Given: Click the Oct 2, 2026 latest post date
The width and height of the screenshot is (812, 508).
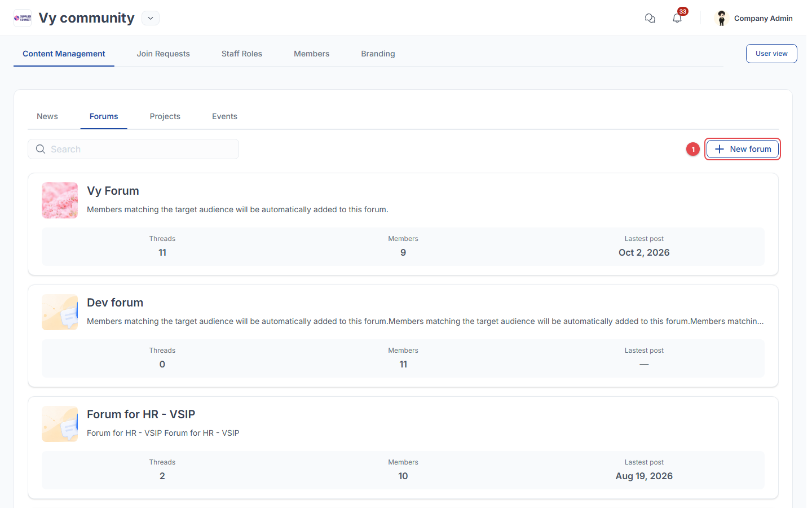Looking at the screenshot, I should [x=644, y=252].
